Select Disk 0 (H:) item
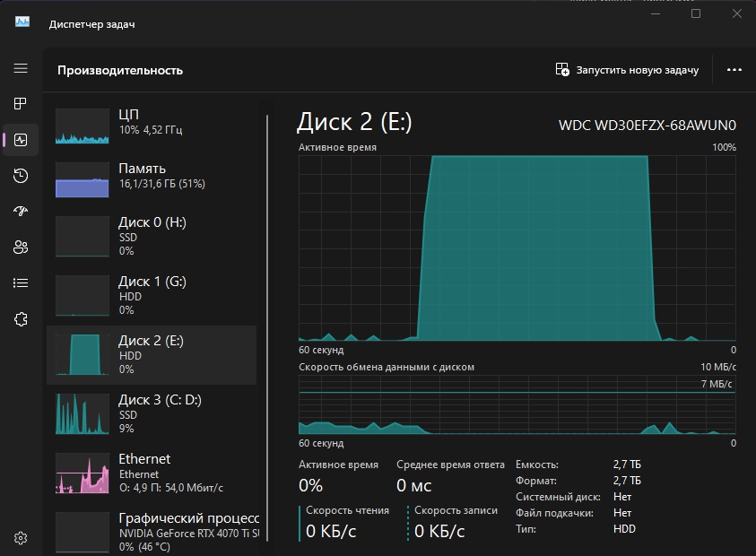The height and width of the screenshot is (556, 756). coord(152,236)
